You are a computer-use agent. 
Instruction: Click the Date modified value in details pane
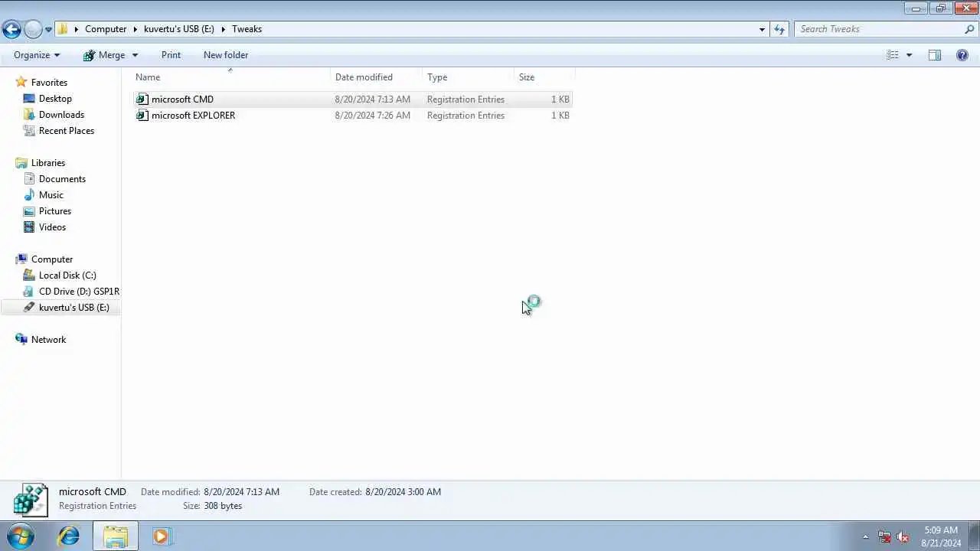(241, 492)
